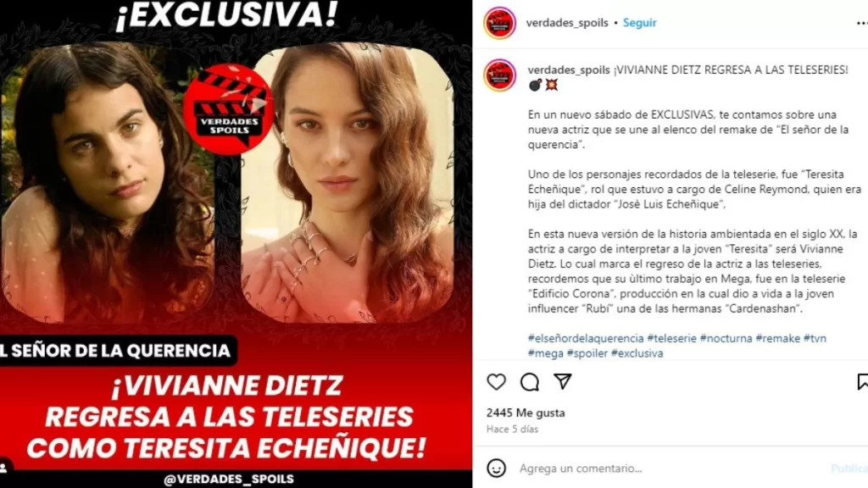868x488 pixels.
Task: Open the emoji picker smiley icon
Action: tap(496, 468)
